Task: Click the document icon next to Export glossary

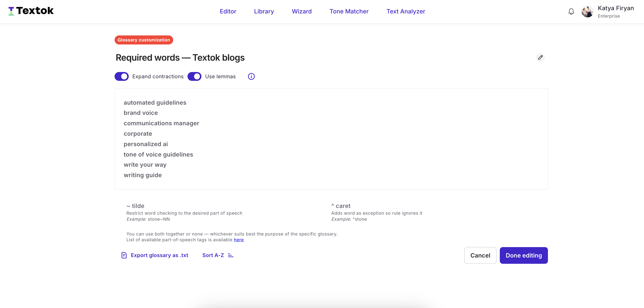Action: (x=124, y=255)
